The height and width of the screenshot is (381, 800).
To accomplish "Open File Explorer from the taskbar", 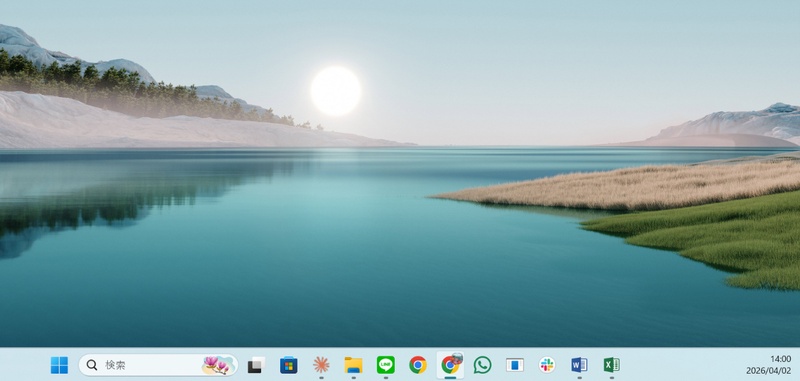I will click(353, 365).
